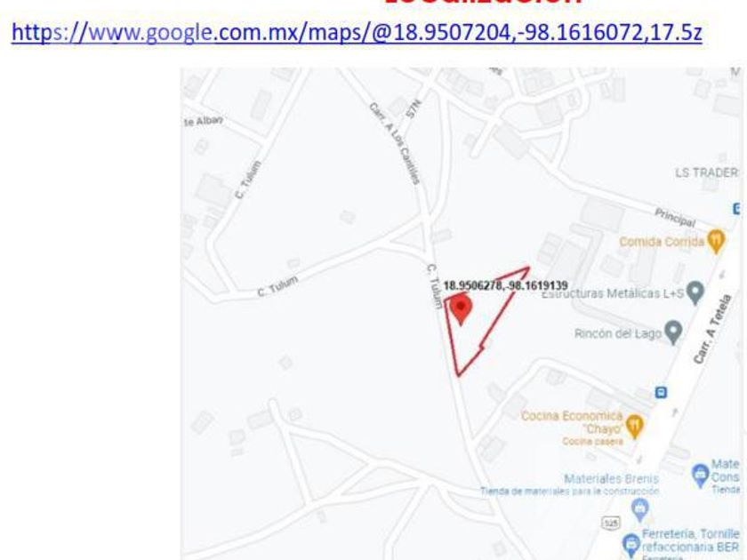This screenshot has height=560, width=747.
Task: Click Cocina Economica Chayo restaurant icon
Action: tap(635, 426)
